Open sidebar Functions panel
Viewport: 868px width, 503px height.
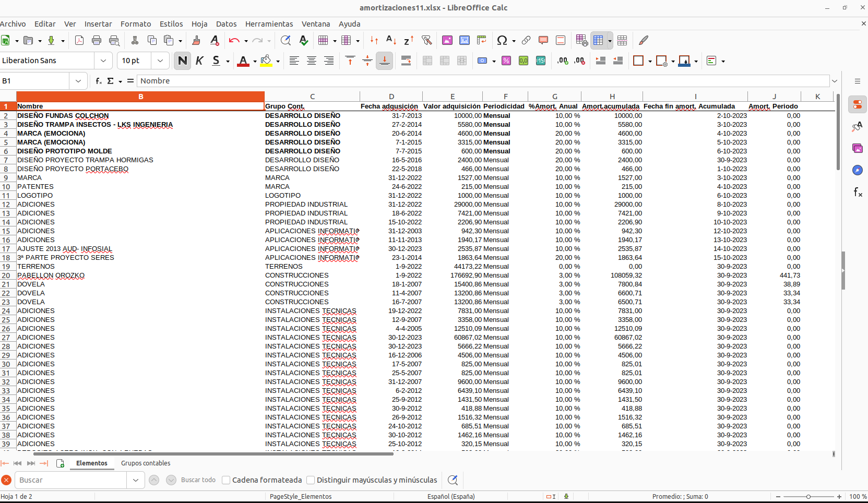pyautogui.click(x=858, y=192)
